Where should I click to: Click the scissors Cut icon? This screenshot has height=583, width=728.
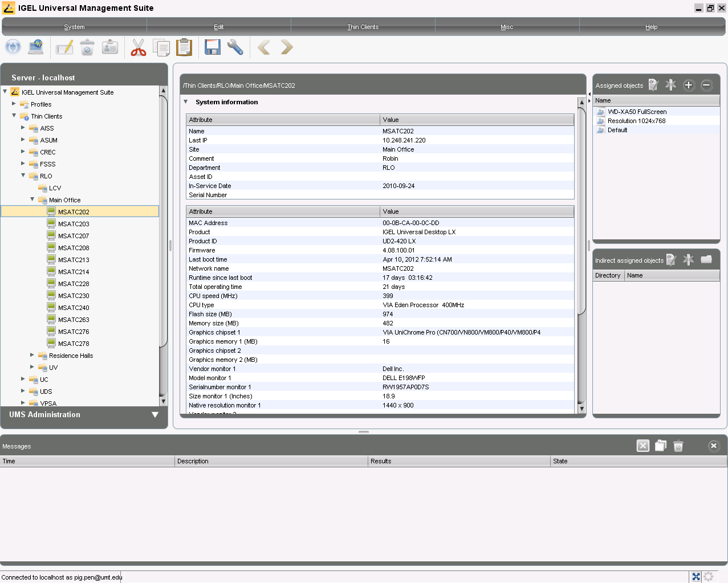point(139,47)
